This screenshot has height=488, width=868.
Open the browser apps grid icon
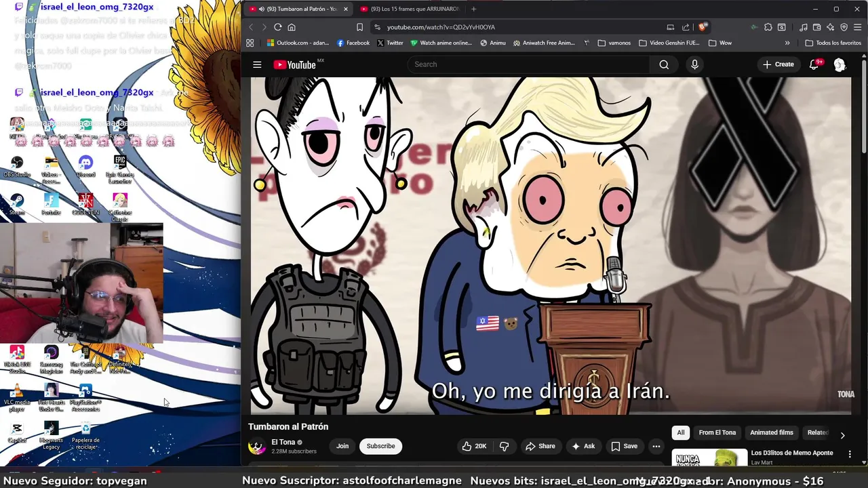coord(250,43)
